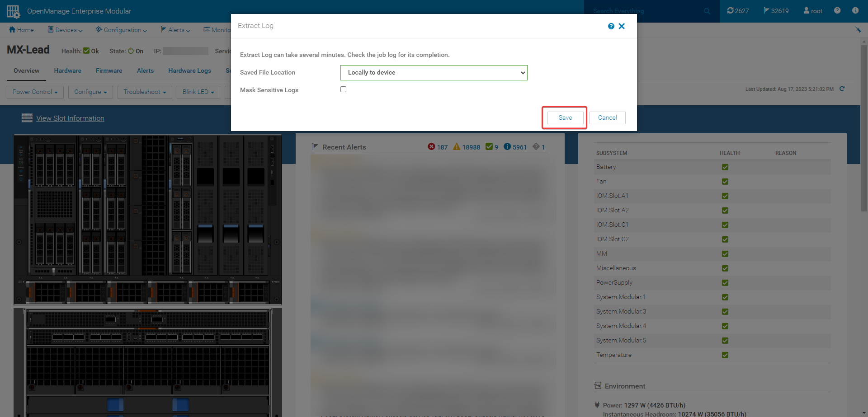The image size is (868, 417).
Task: Open the Troubleshoot dropdown
Action: pyautogui.click(x=144, y=92)
